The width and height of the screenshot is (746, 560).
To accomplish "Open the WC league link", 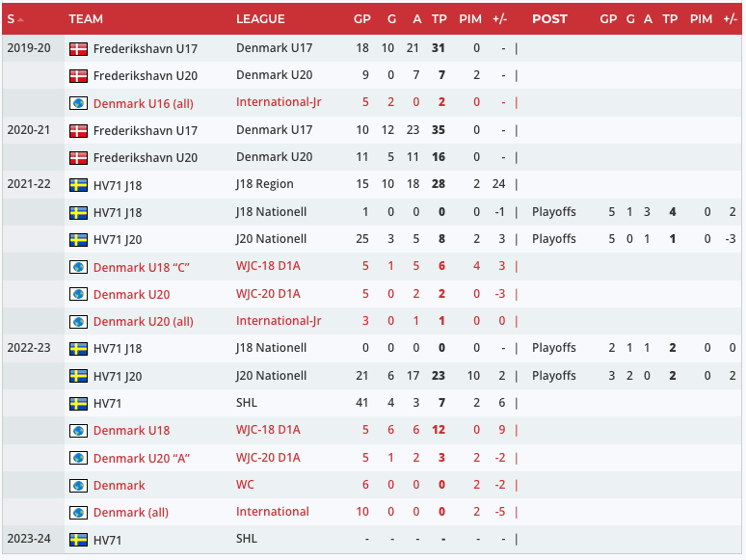I will coord(245,485).
